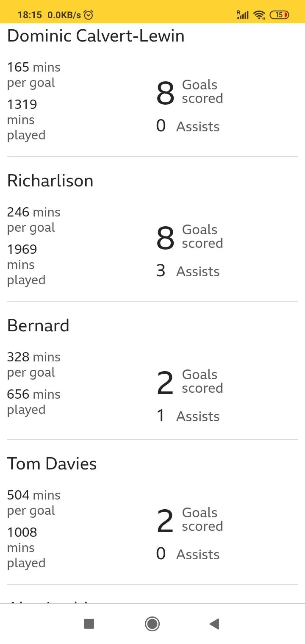Tap the Bernard player heading
This screenshot has height=644, width=305.
(38, 325)
